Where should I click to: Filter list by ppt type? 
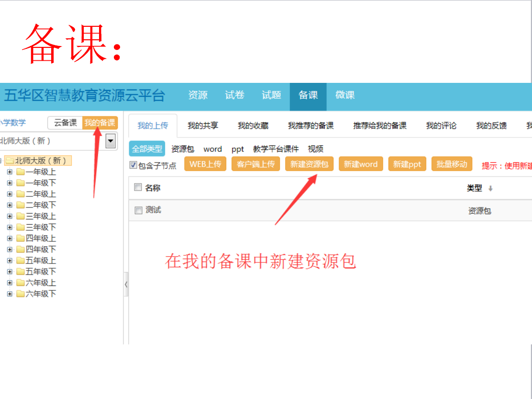click(x=237, y=149)
